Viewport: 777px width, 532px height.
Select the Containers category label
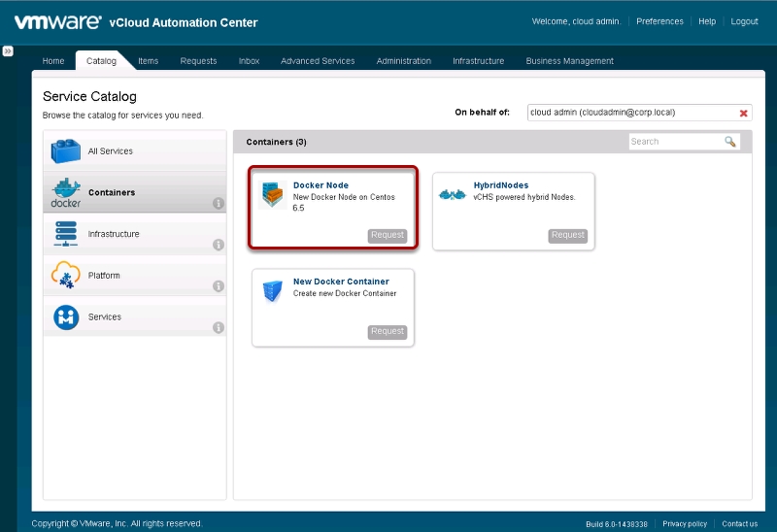coord(112,192)
